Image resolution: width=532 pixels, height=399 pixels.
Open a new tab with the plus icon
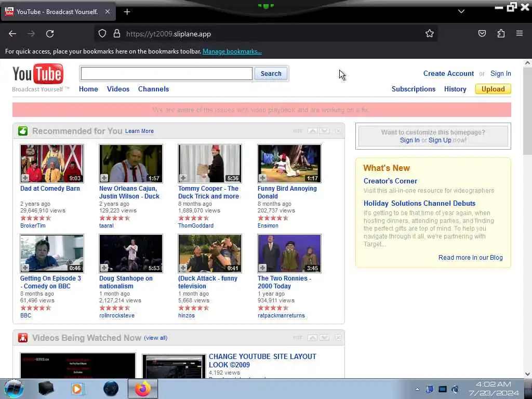click(x=127, y=12)
